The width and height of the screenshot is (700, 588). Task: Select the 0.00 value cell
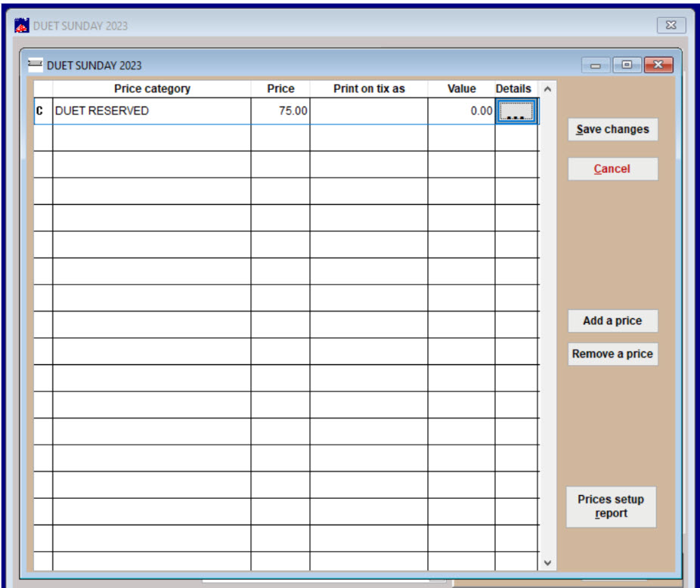[x=461, y=111]
